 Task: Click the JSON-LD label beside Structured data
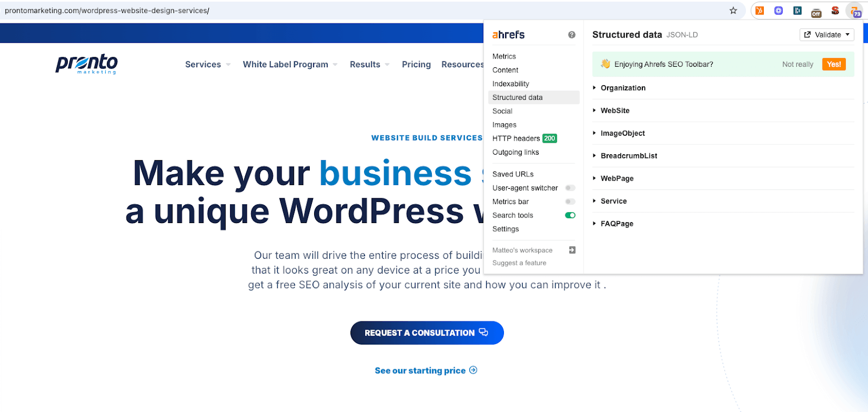682,35
